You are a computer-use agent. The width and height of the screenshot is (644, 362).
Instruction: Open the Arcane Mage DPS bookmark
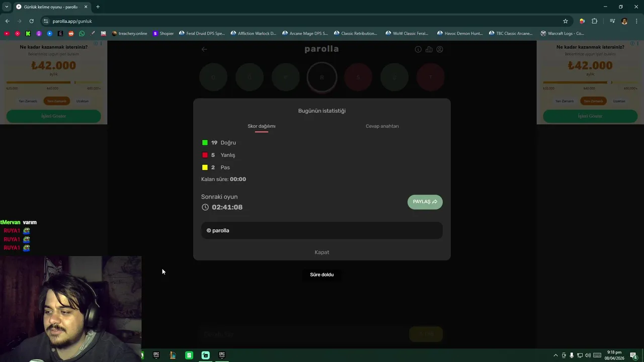point(305,34)
